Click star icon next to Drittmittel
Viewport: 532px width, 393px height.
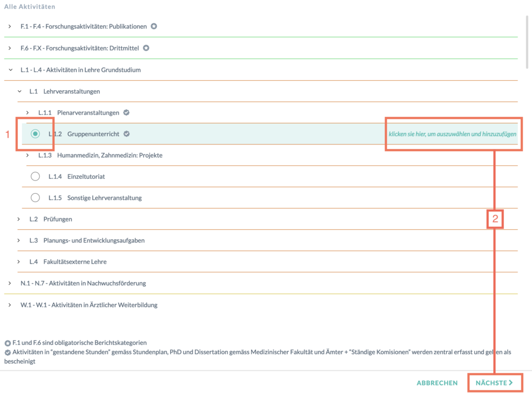(146, 48)
